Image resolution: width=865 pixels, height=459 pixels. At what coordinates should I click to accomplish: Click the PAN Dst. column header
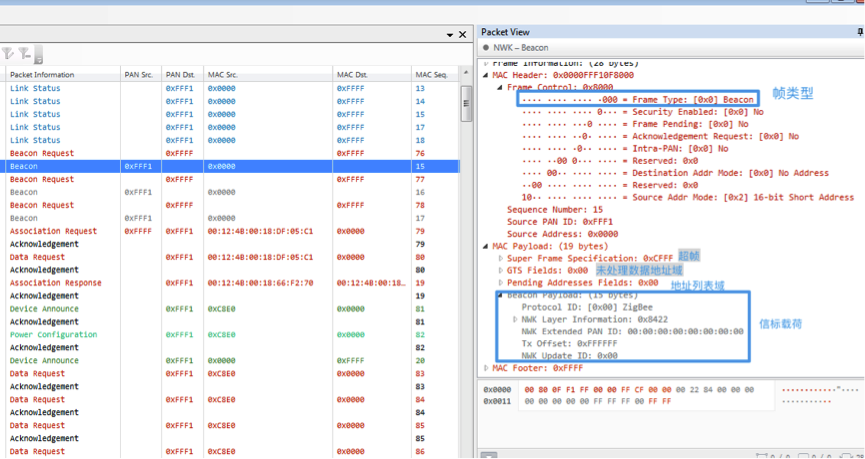(x=181, y=74)
